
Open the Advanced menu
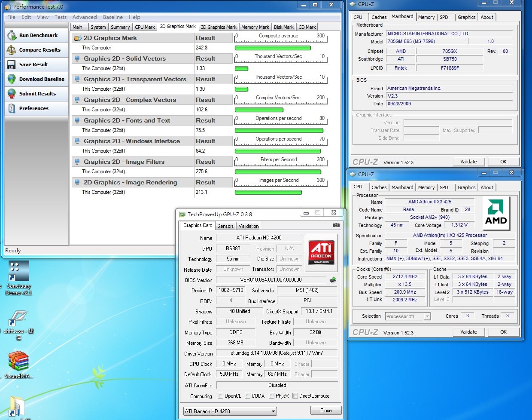(x=85, y=17)
